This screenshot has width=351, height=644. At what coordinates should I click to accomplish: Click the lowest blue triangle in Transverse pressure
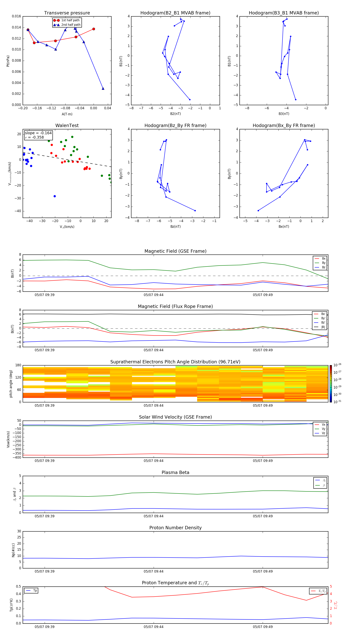point(103,88)
